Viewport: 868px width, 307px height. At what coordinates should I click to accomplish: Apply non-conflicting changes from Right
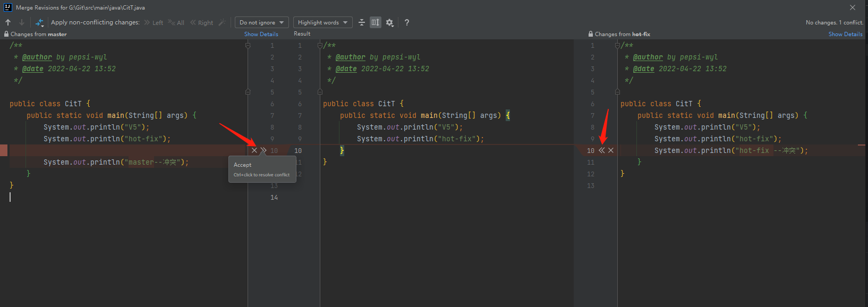(201, 22)
